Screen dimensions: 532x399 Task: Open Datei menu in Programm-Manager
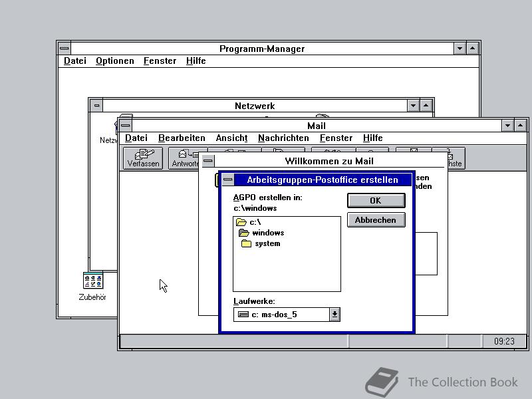(75, 61)
